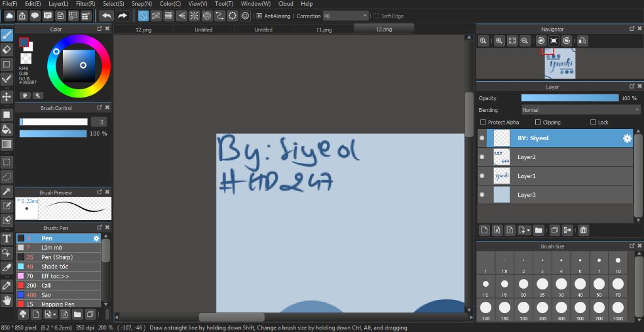Image resolution: width=644 pixels, height=332 pixels.
Task: Enable the Soft Edge checkbox
Action: tap(376, 16)
